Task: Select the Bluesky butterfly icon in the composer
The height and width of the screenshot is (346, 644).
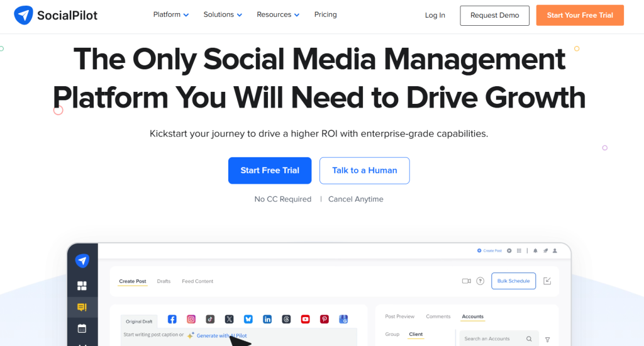Action: coord(248,320)
